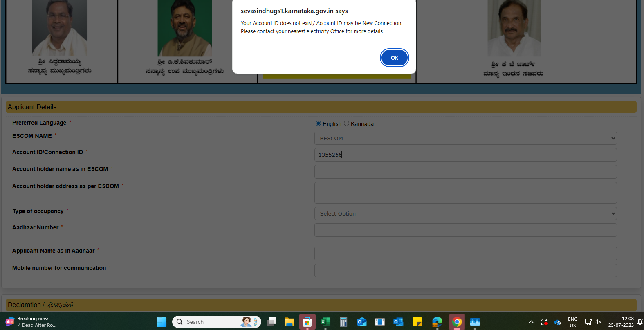Show hidden system tray icons
Viewport: 644px width, 330px height.
pyautogui.click(x=531, y=322)
